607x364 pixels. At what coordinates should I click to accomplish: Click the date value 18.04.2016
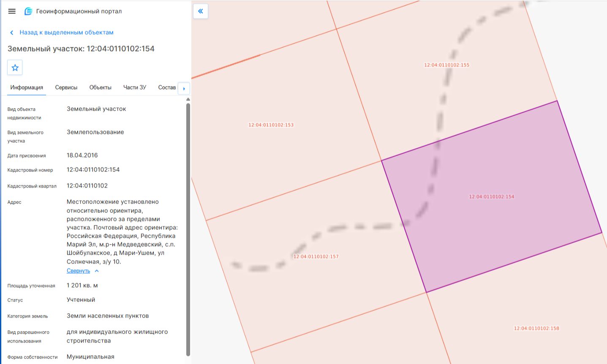82,155
